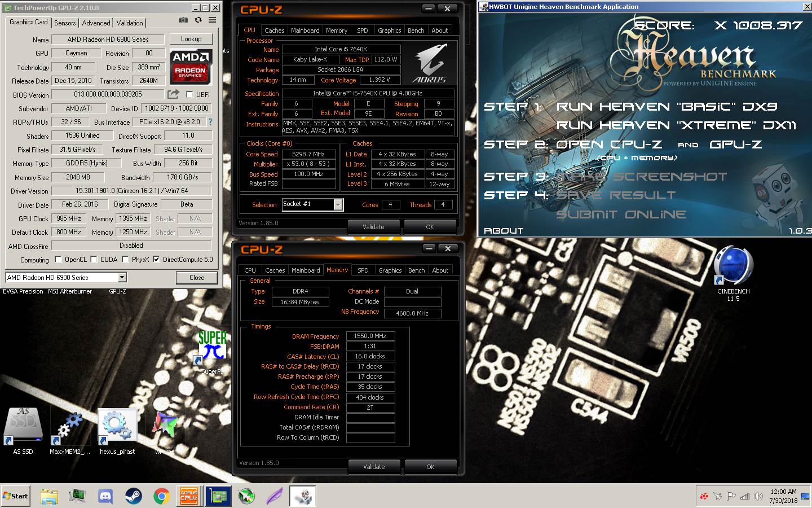Switch to the Advanced tab in GPU-Z

(96, 23)
